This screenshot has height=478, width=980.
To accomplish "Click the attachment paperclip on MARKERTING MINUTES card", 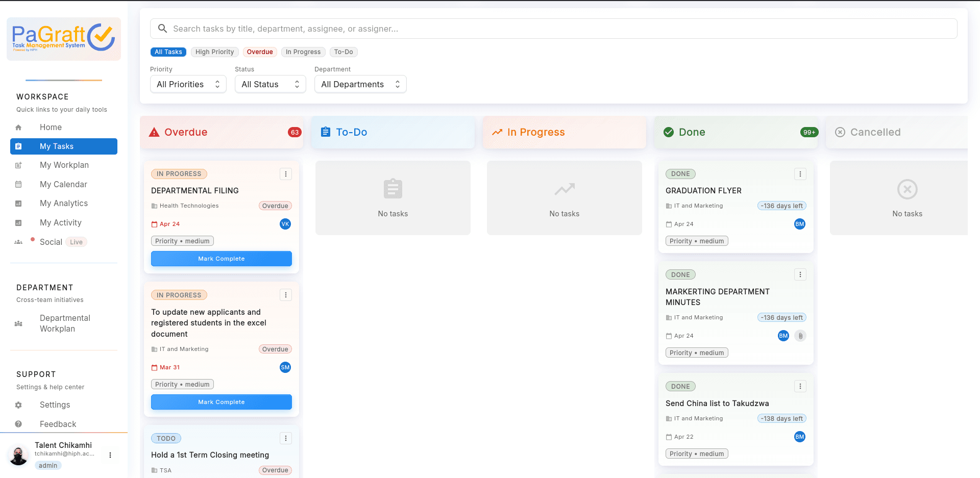I will tap(800, 336).
